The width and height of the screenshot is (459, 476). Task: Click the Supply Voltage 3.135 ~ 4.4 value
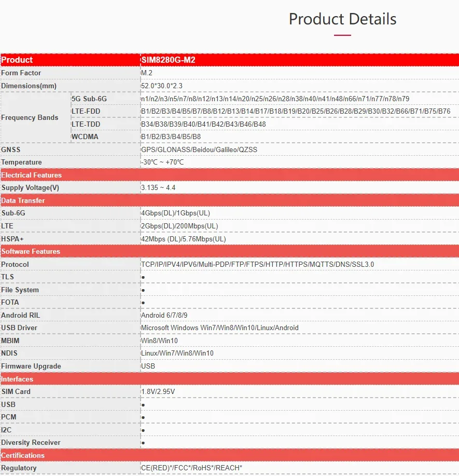point(158,187)
